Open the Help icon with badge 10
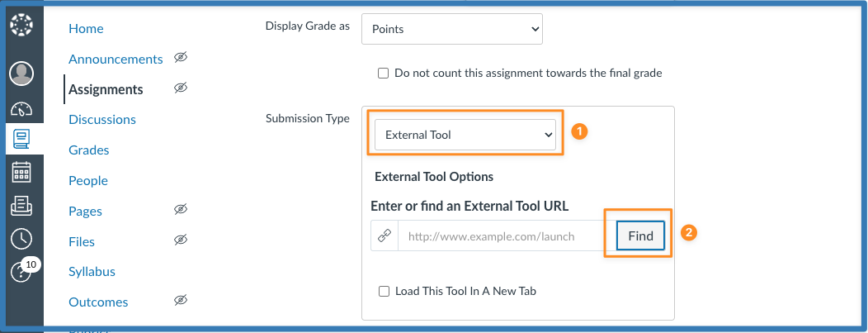 [x=22, y=273]
